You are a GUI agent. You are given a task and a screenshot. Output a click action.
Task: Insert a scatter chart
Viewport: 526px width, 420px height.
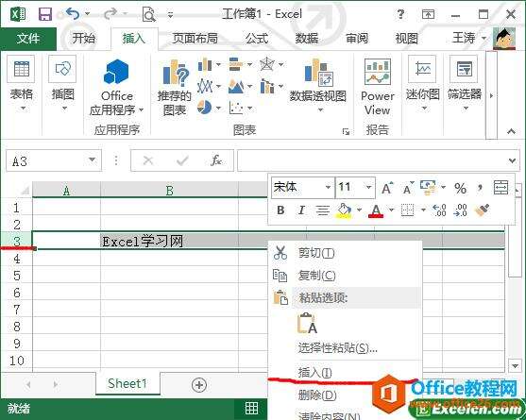(x=236, y=108)
